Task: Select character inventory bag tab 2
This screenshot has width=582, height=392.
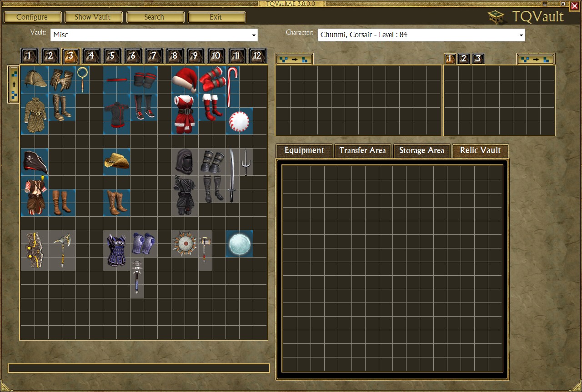Action: [x=464, y=59]
